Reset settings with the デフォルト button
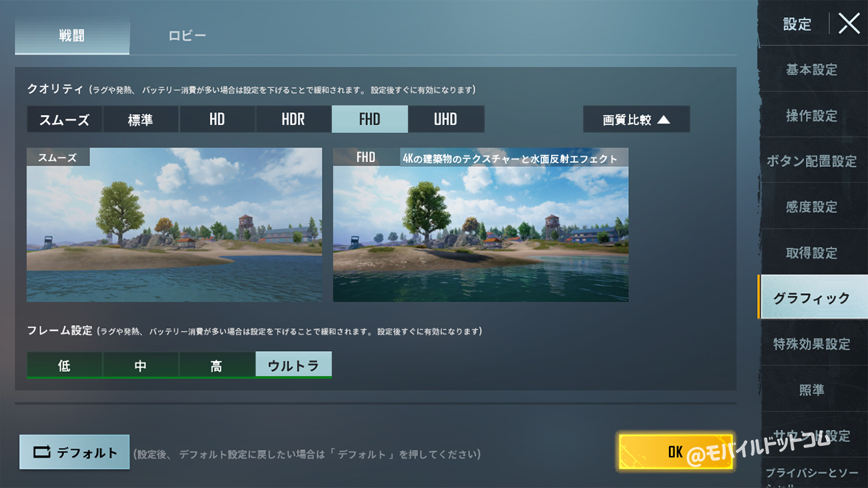 (74, 452)
